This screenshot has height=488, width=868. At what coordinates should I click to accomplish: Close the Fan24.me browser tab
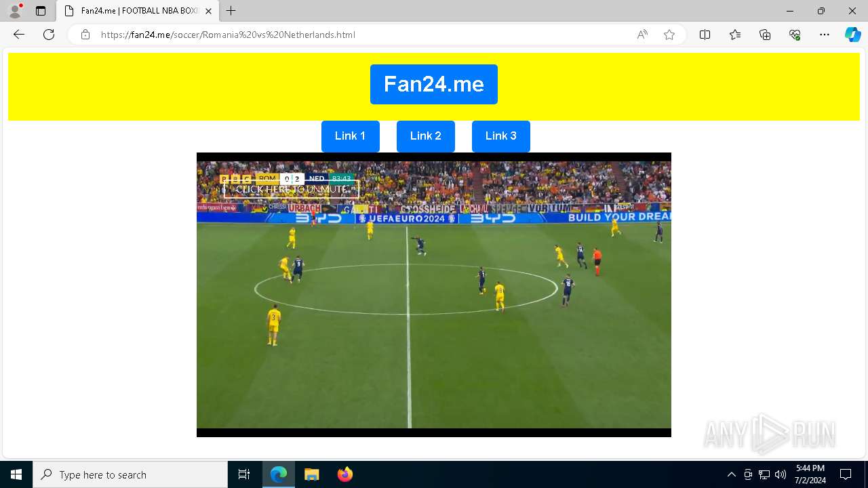pos(208,11)
